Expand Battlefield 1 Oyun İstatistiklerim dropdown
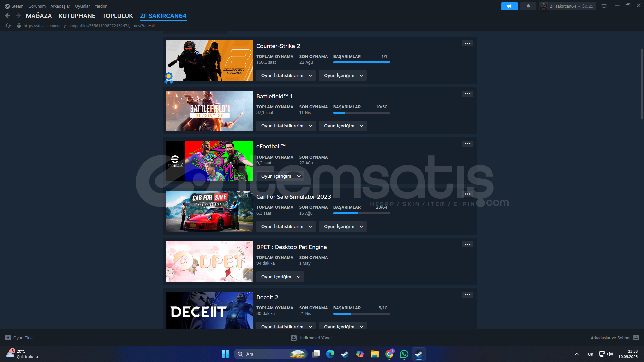The height and width of the screenshot is (362, 644). [x=286, y=126]
